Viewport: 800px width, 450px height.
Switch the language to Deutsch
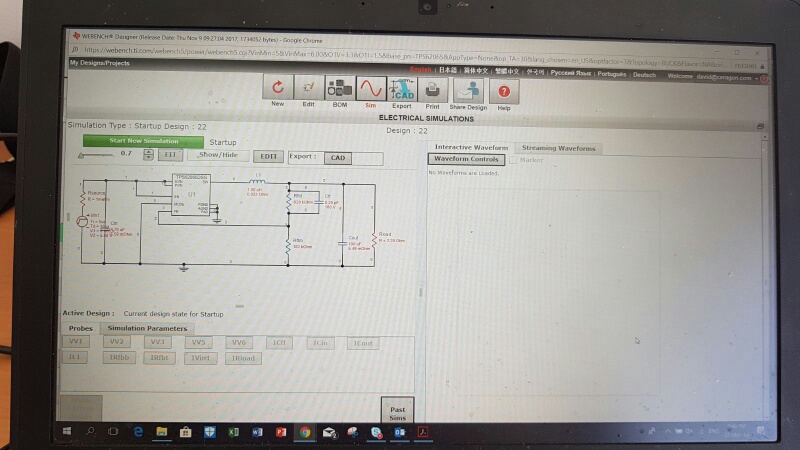click(644, 74)
